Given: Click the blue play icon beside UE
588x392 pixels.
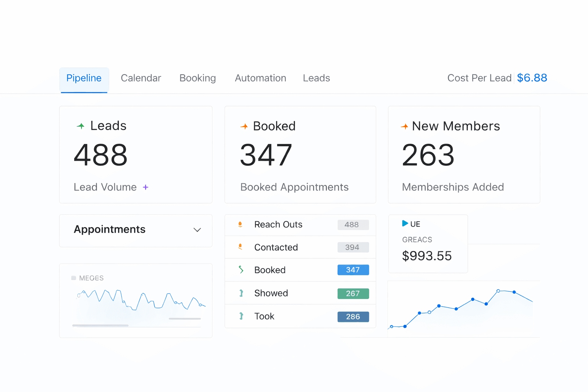Looking at the screenshot, I should 405,224.
